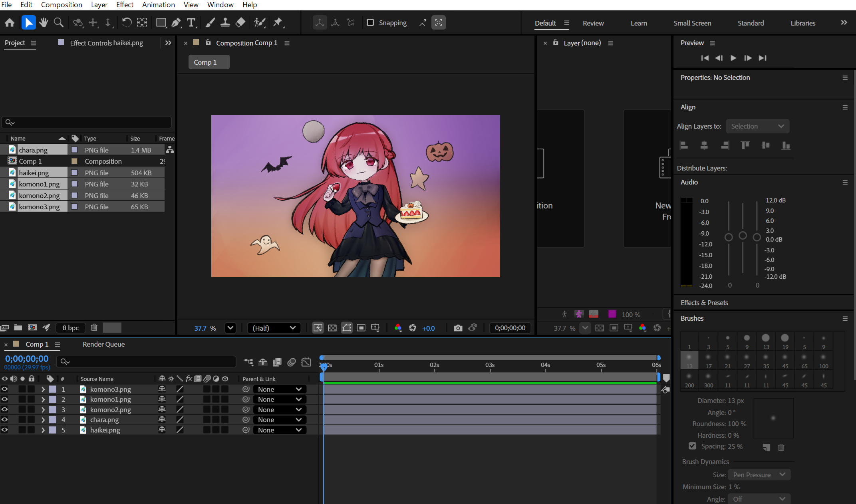Take snapshot with camera icon
This screenshot has height=504, width=856.
coord(458,328)
